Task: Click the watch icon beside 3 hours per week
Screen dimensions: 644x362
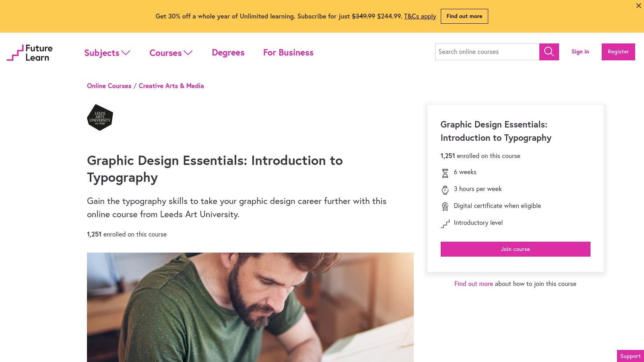Action: [x=445, y=190]
